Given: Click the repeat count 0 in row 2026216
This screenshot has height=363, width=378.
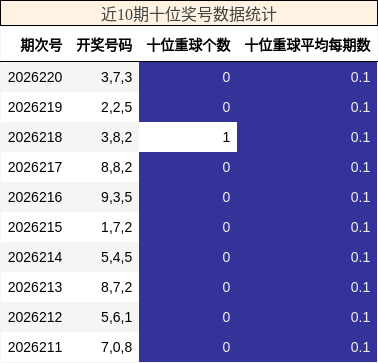Looking at the screenshot, I should tap(226, 197).
